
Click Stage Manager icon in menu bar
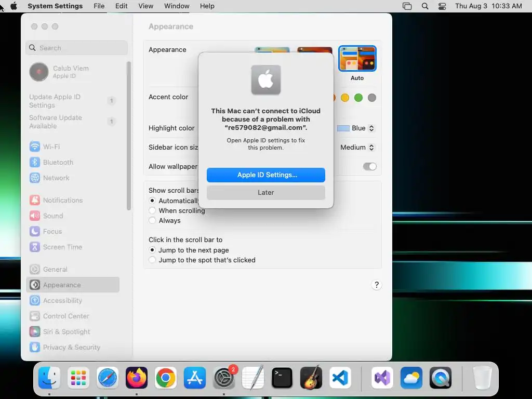coord(407,6)
